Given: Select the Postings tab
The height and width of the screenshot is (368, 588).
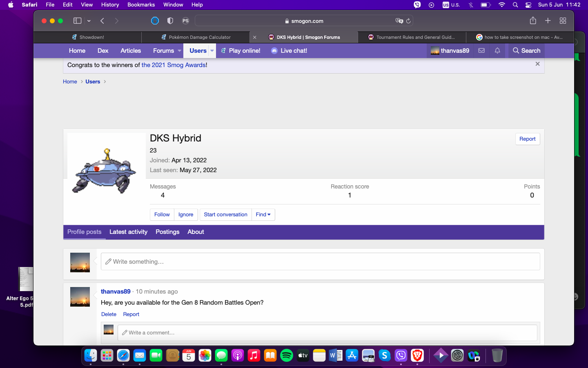Looking at the screenshot, I should (167, 232).
